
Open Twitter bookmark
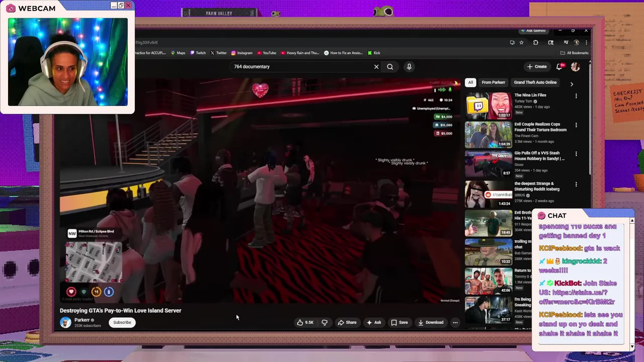(218, 53)
